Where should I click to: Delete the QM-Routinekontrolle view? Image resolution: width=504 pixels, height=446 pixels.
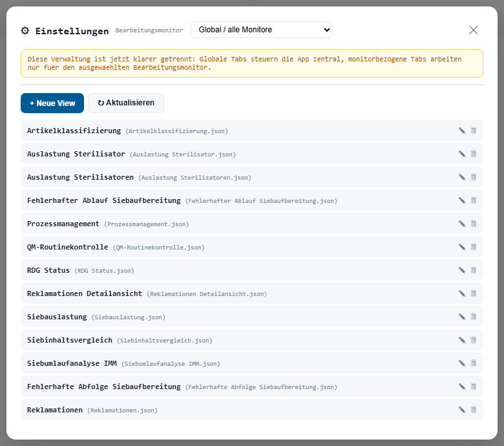click(x=473, y=247)
